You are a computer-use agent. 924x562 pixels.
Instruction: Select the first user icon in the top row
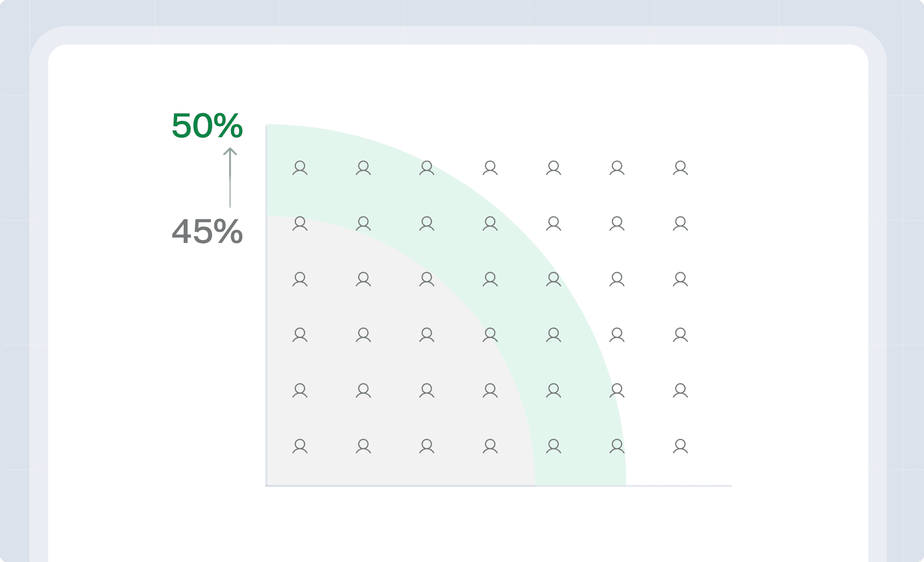[x=300, y=168]
